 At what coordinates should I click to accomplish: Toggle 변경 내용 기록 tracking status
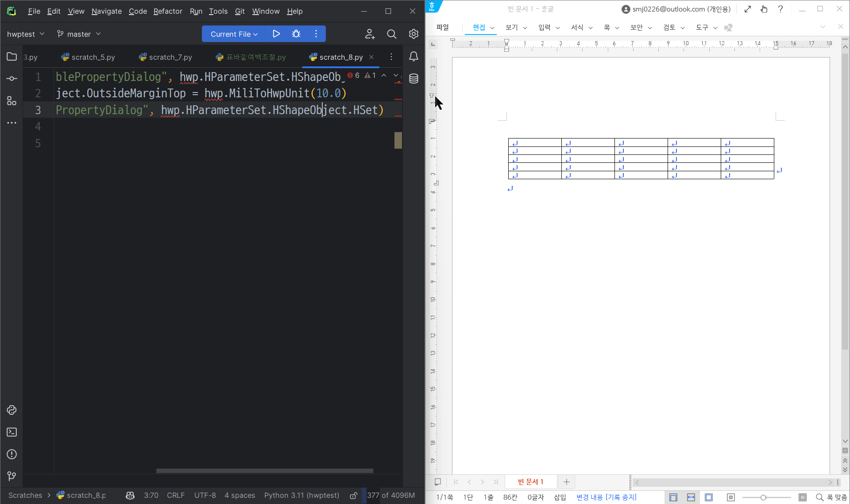606,497
